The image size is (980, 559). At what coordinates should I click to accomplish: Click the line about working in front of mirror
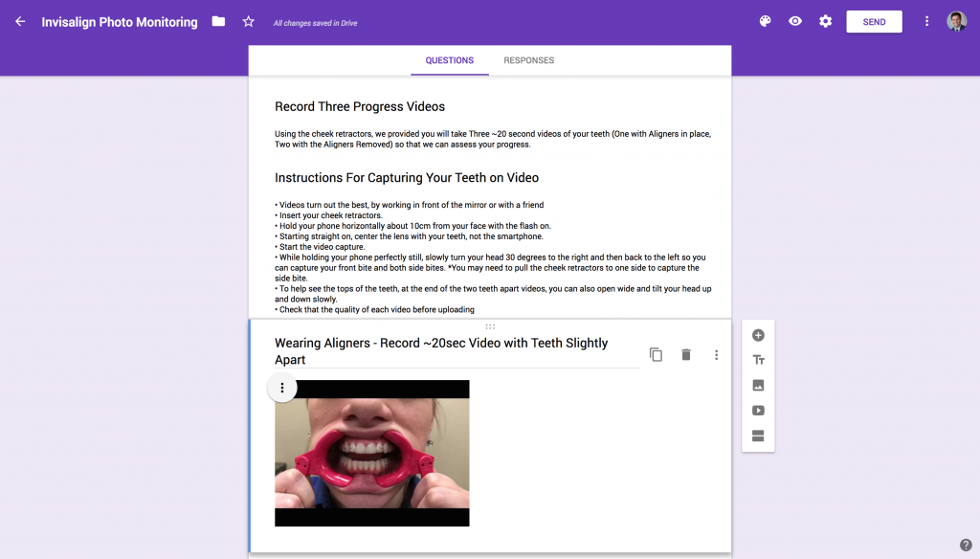410,205
